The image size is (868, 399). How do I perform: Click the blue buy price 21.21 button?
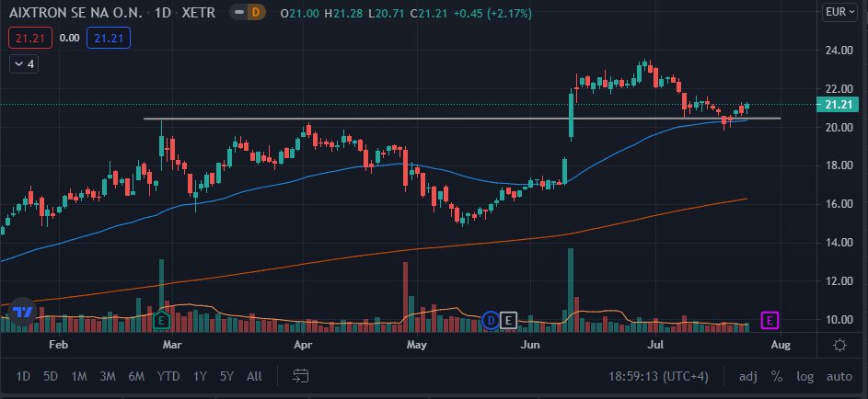click(109, 38)
